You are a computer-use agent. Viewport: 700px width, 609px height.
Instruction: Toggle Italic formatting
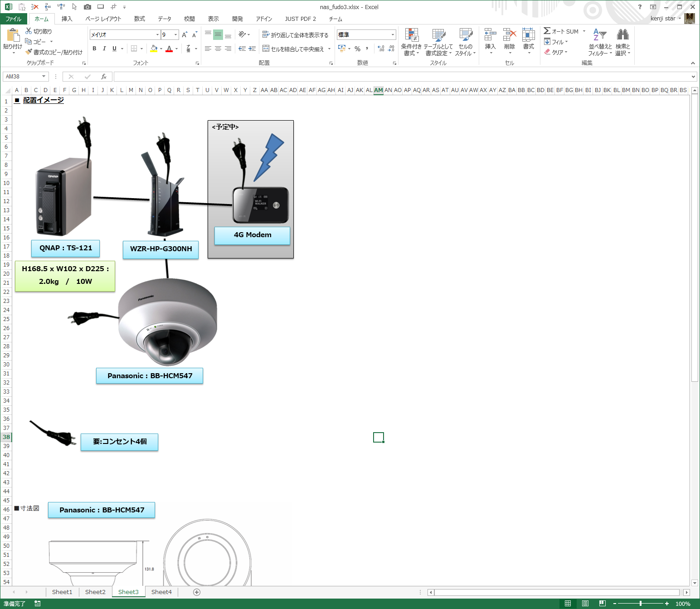(104, 49)
